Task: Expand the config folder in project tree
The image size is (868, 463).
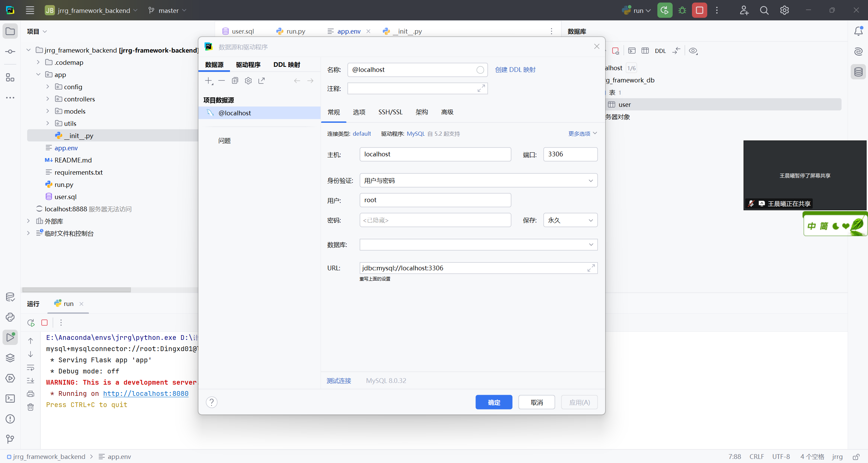Action: coord(48,87)
